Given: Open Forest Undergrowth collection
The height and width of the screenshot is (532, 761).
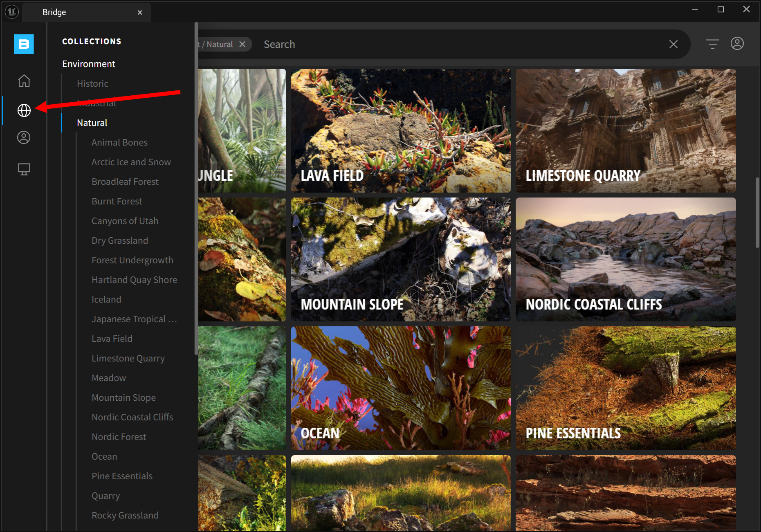Looking at the screenshot, I should tap(132, 260).
